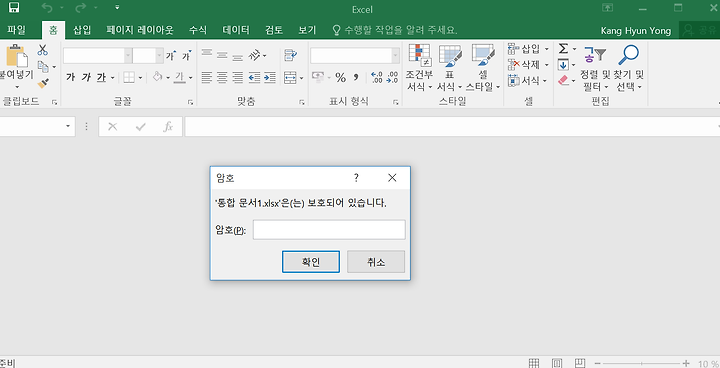Click 확인 in the password dialog
This screenshot has width=720, height=368.
[x=311, y=262]
